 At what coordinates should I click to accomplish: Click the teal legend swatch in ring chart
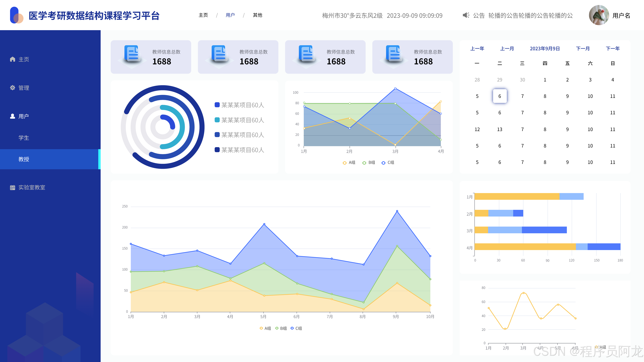pos(217,120)
